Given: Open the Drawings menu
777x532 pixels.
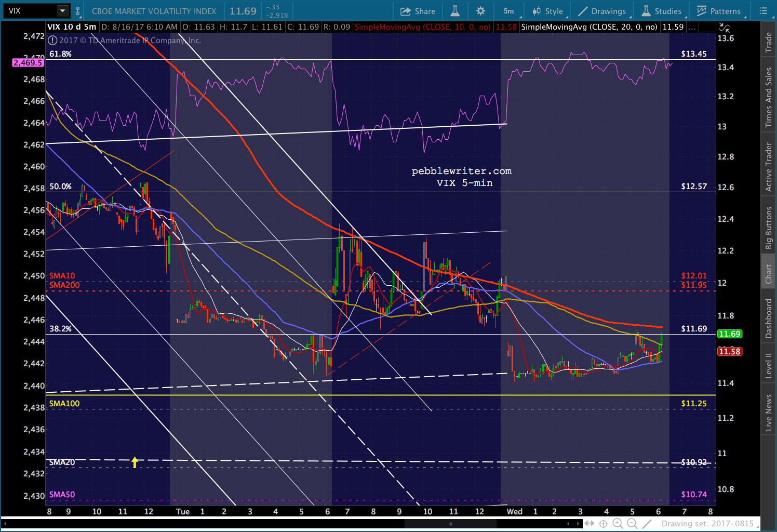Looking at the screenshot, I should pyautogui.click(x=602, y=11).
